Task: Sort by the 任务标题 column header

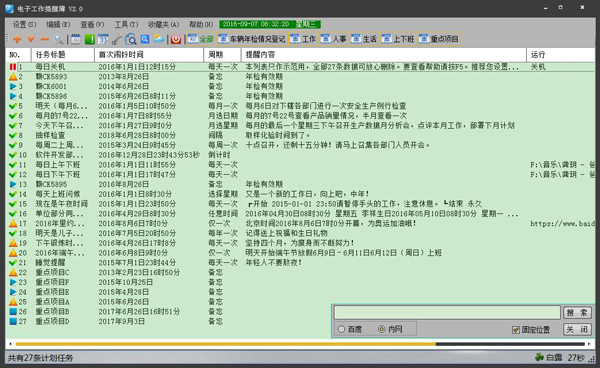Action: pyautogui.click(x=63, y=55)
